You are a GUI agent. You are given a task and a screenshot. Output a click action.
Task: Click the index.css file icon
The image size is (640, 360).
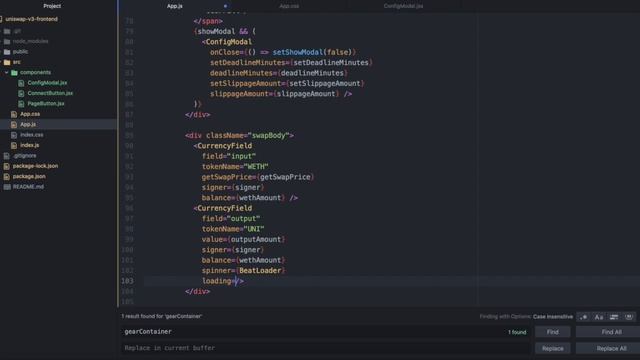(x=14, y=135)
